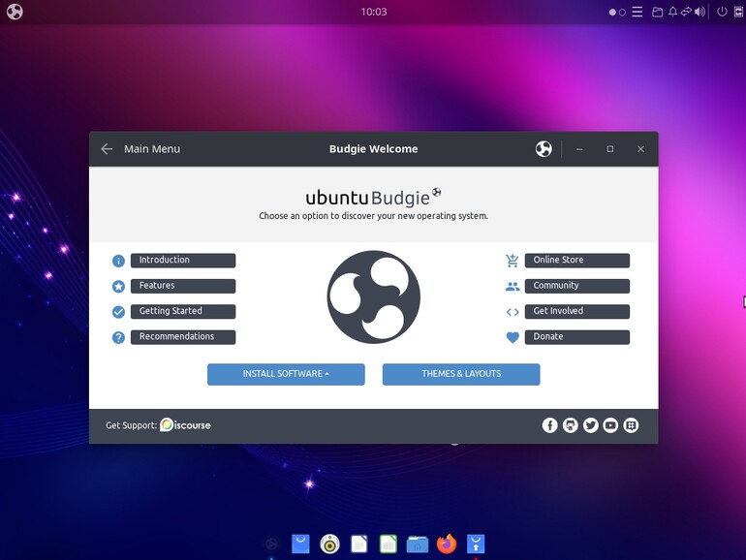Click the star icon beside Features

(x=118, y=287)
